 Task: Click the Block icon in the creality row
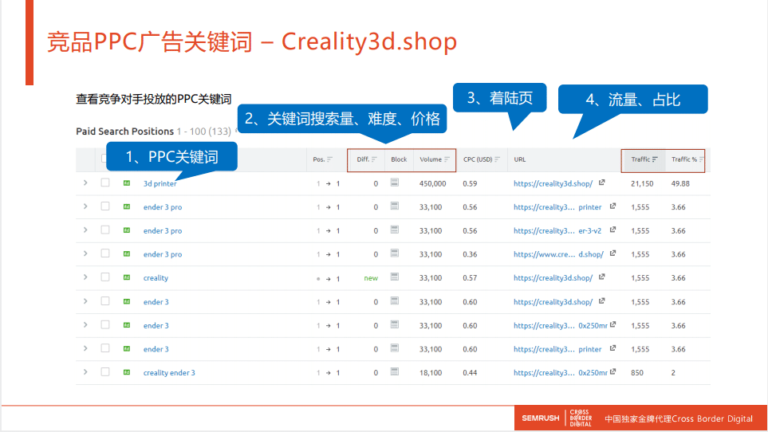[x=395, y=278]
